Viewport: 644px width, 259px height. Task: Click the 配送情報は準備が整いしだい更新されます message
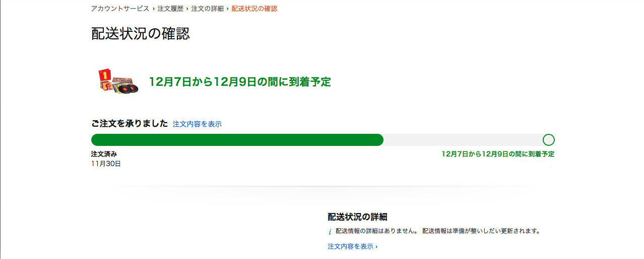click(x=481, y=231)
